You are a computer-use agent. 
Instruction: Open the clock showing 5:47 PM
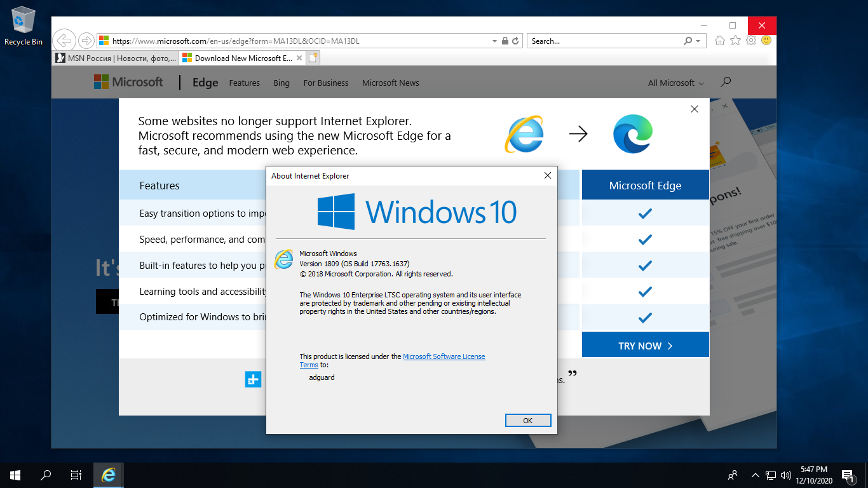814,475
